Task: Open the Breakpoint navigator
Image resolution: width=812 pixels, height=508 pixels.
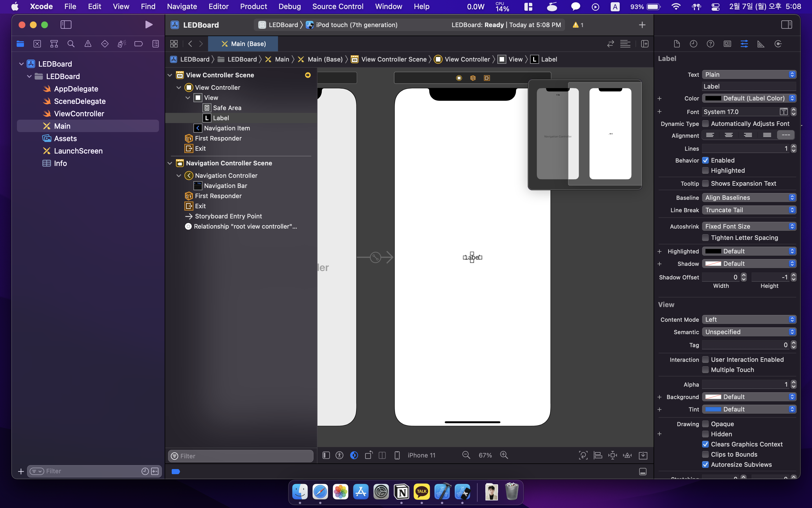Action: [139, 44]
